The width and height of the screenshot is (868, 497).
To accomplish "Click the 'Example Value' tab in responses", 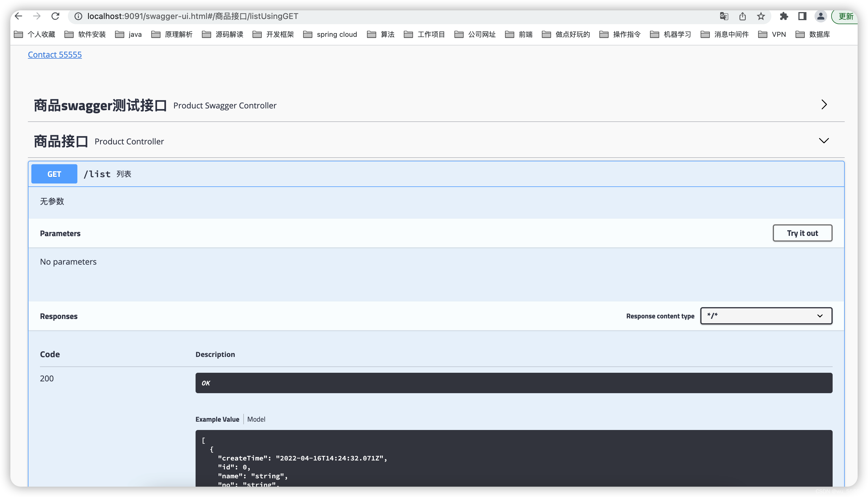I will click(218, 419).
